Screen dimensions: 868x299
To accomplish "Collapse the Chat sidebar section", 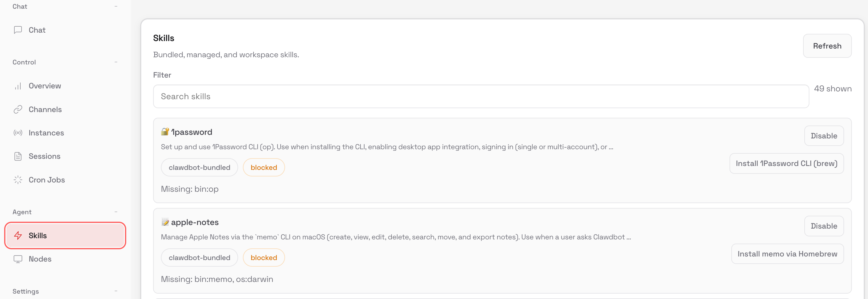I will [116, 6].
